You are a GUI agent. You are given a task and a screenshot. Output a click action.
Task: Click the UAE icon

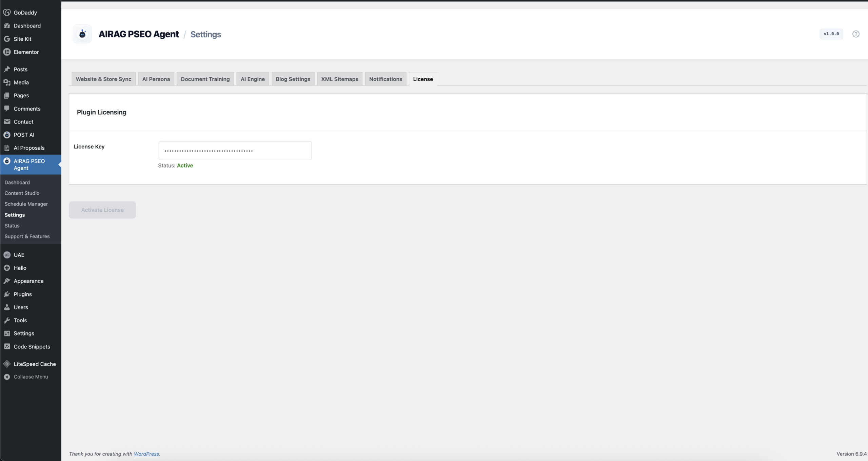coord(7,255)
